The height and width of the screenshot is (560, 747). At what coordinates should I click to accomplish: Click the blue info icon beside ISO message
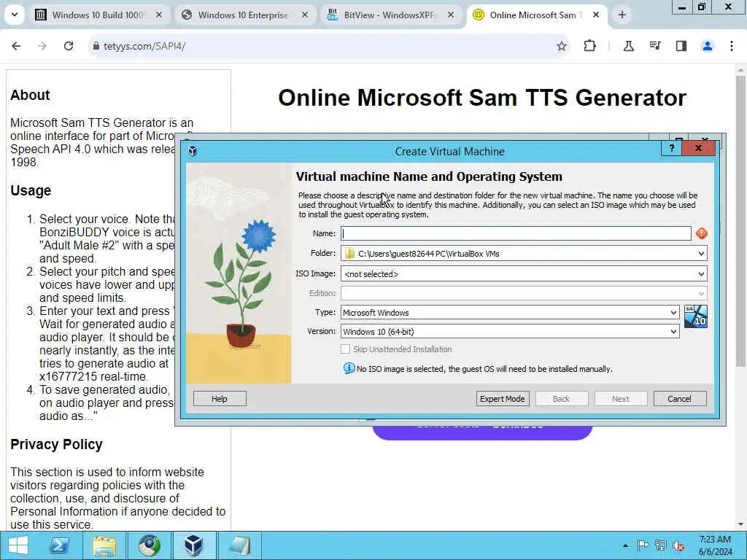point(349,368)
